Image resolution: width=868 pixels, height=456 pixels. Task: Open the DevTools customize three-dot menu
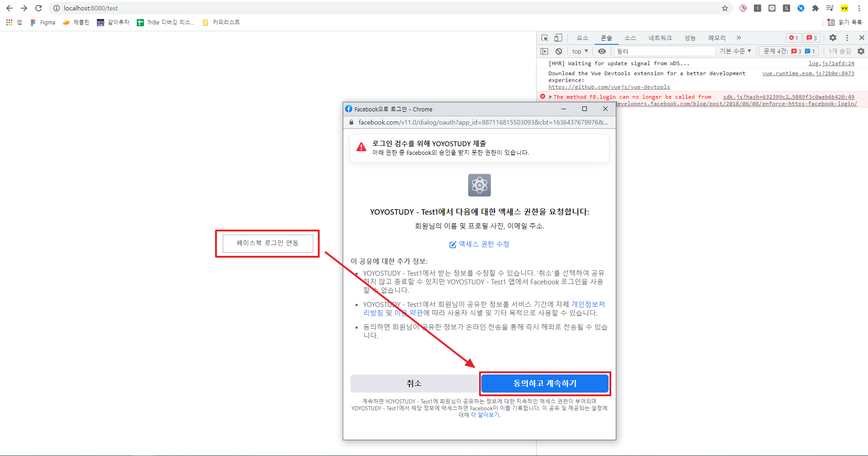[x=847, y=38]
